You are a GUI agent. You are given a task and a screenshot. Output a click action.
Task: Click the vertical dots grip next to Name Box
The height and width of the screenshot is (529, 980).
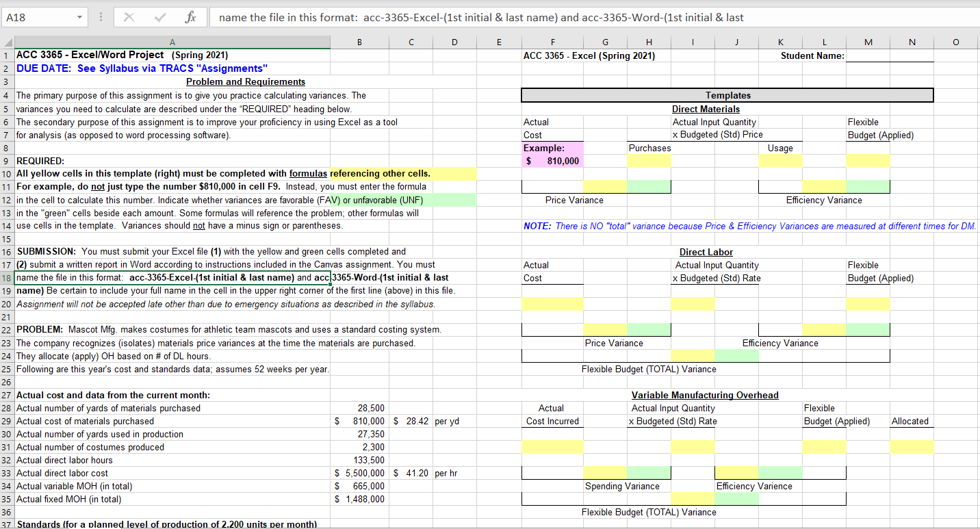click(x=100, y=16)
